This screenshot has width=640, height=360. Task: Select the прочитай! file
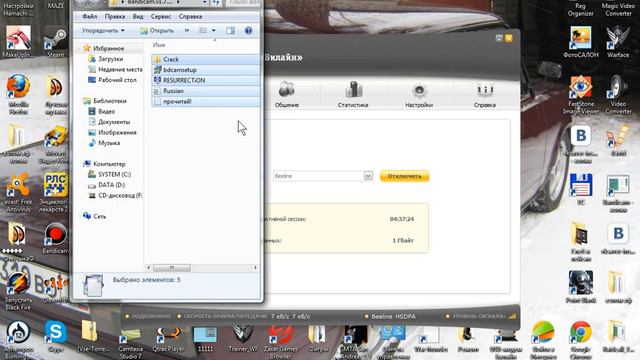pos(206,101)
